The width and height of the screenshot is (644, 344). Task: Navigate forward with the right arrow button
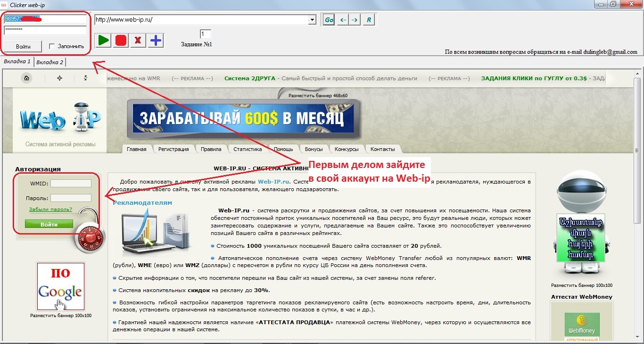point(355,20)
